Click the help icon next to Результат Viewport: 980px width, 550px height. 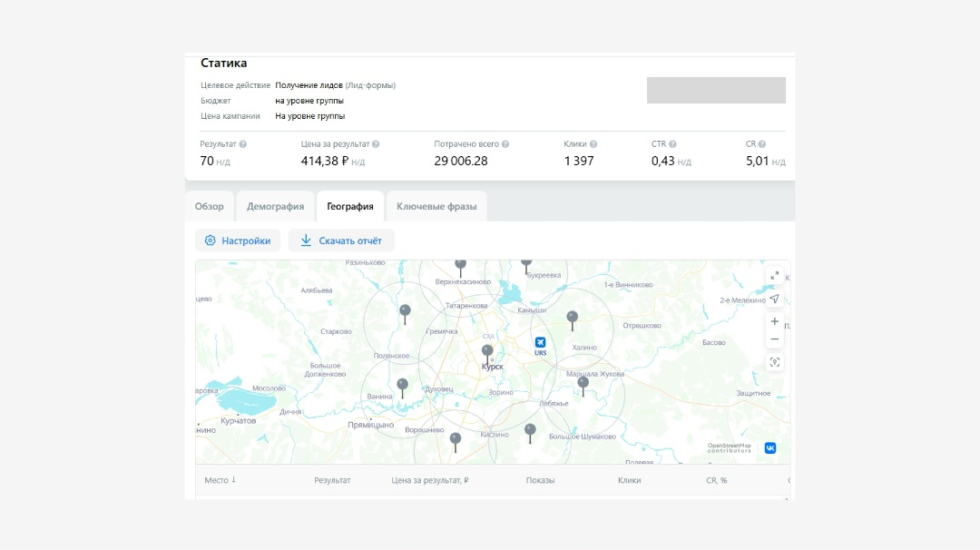click(243, 144)
